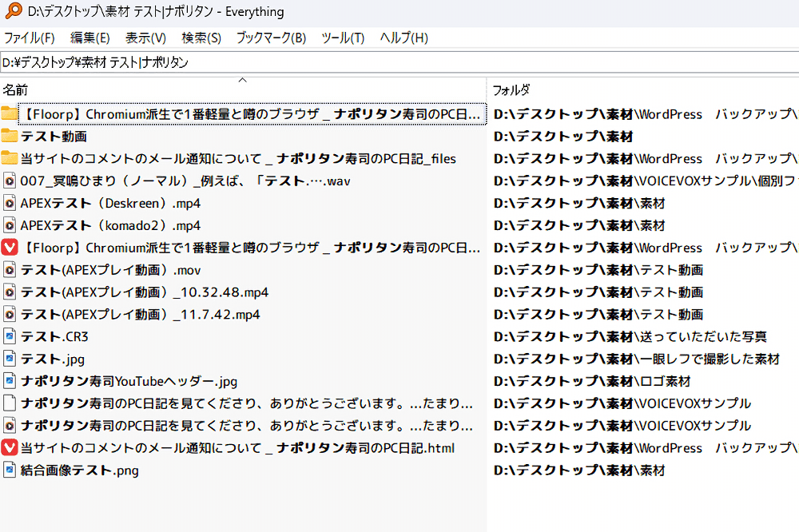Select file name テスト.CR3
This screenshot has height=532, width=799.
click(x=54, y=337)
